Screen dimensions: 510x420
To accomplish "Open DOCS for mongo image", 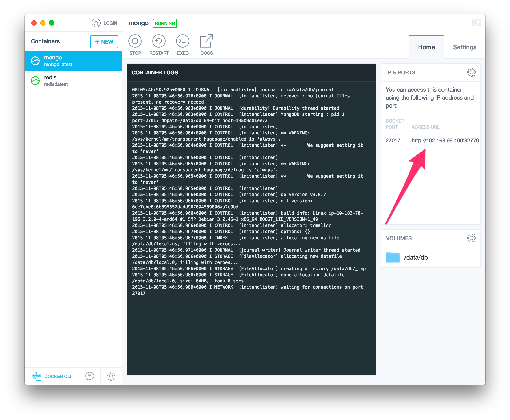I will (207, 45).
